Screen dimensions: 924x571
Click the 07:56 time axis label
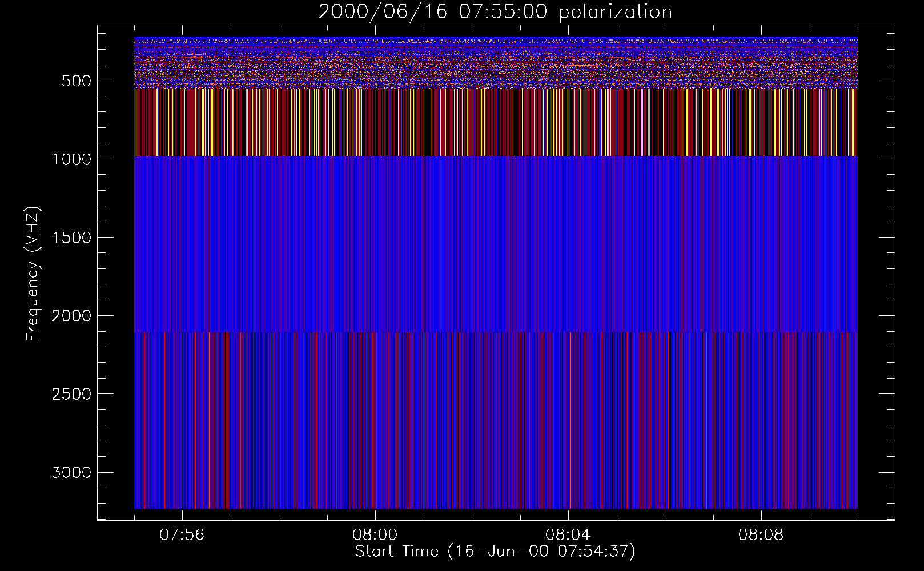pos(182,535)
